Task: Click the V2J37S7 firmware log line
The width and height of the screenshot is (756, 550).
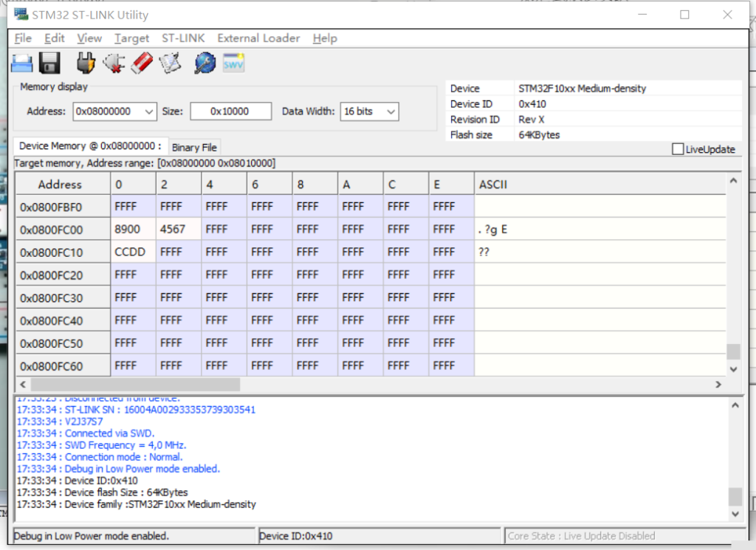Action: (x=60, y=422)
